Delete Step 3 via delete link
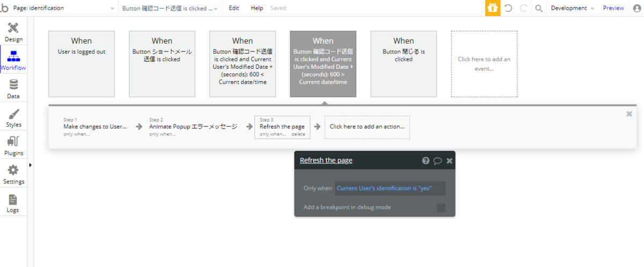The width and height of the screenshot is (644, 267). click(298, 134)
